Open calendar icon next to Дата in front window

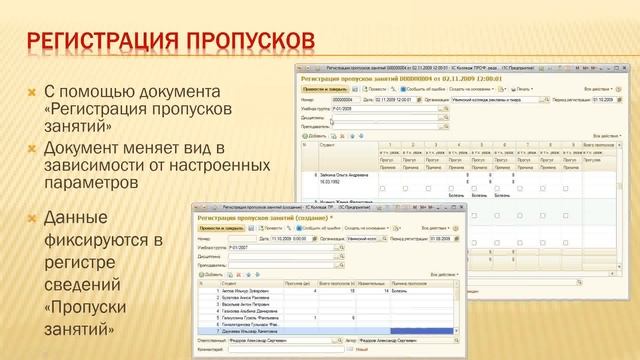315,239
